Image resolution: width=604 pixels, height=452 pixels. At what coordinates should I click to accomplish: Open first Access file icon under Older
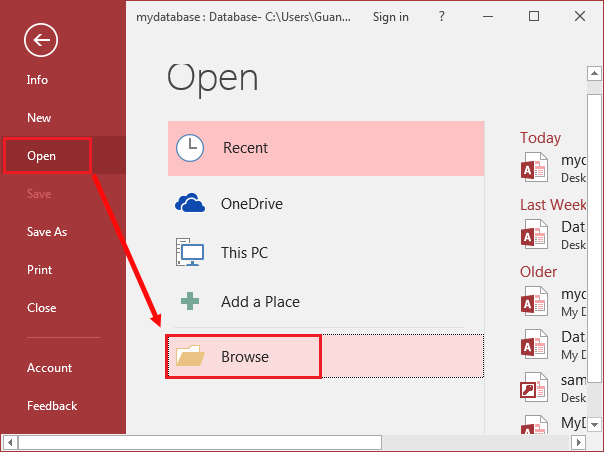[x=534, y=301]
